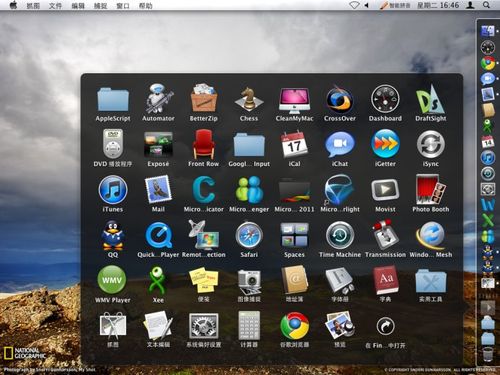
Task: Open Google Chrome in the grid
Action: (294, 325)
